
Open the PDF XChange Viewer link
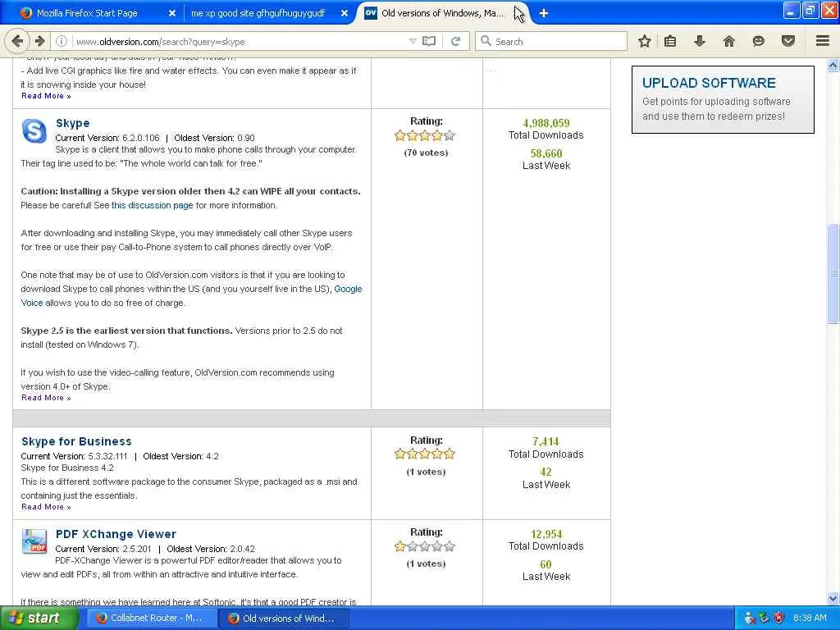coord(116,534)
